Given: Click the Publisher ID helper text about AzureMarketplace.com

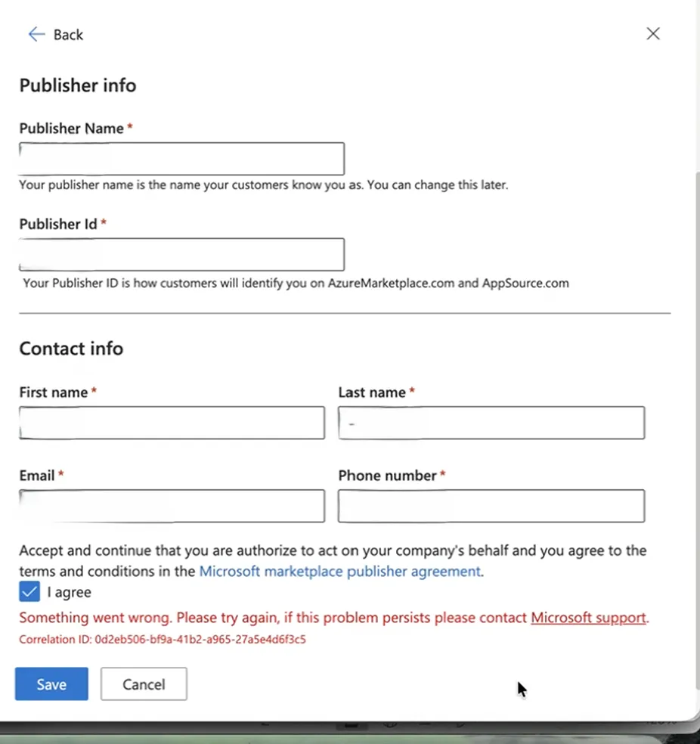Looking at the screenshot, I should (x=296, y=284).
